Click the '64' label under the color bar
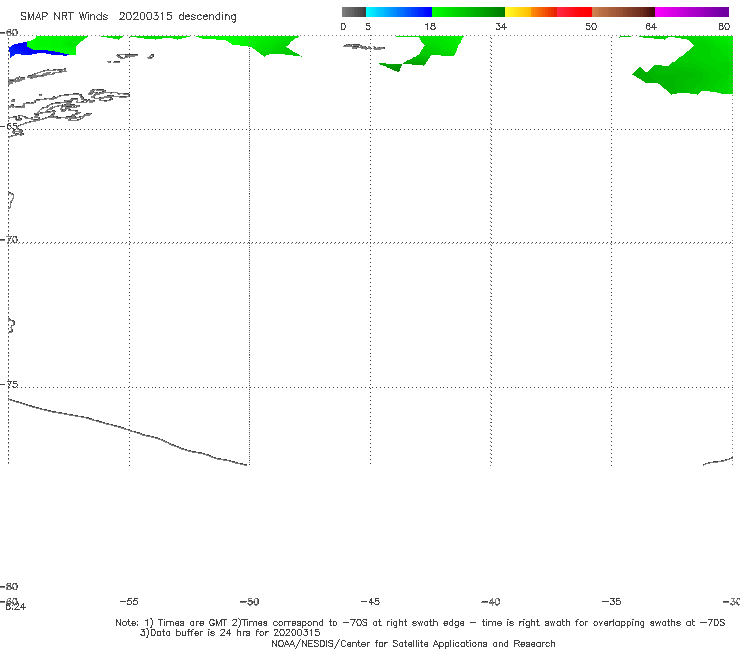 click(x=651, y=27)
